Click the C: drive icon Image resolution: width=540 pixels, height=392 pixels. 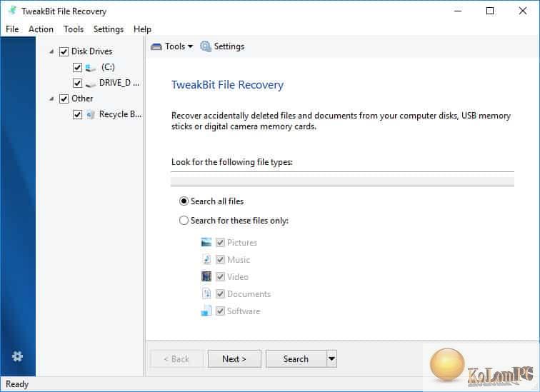[91, 67]
